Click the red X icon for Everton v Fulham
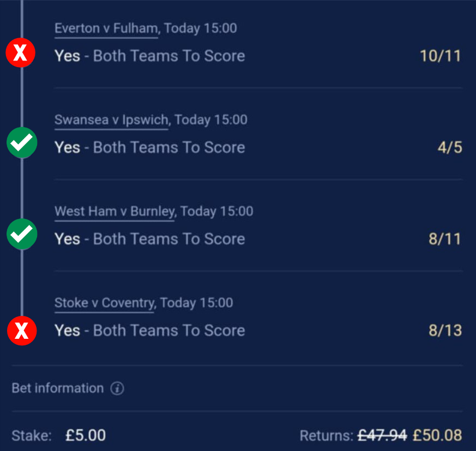 (21, 53)
